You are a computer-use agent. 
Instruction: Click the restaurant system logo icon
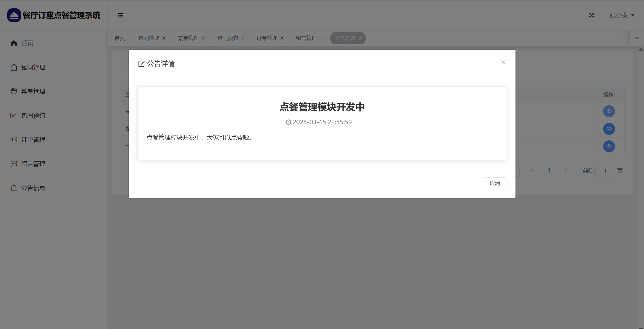click(x=14, y=15)
